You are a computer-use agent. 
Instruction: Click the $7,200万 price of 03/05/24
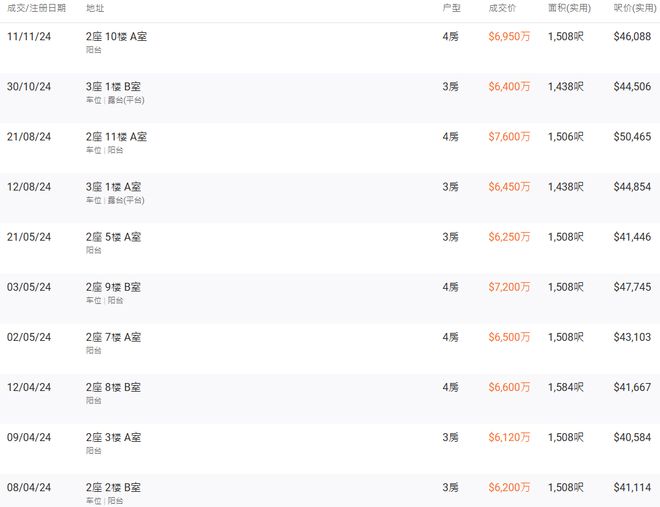tap(509, 287)
